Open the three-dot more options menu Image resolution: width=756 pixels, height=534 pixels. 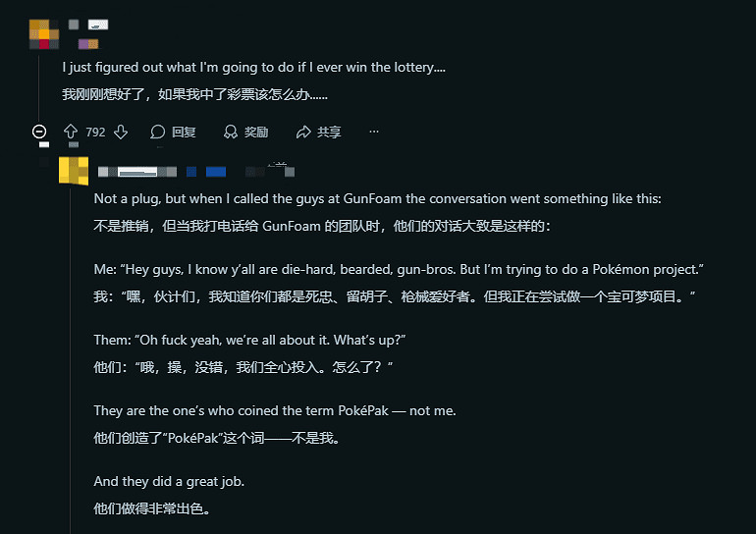pos(373,132)
